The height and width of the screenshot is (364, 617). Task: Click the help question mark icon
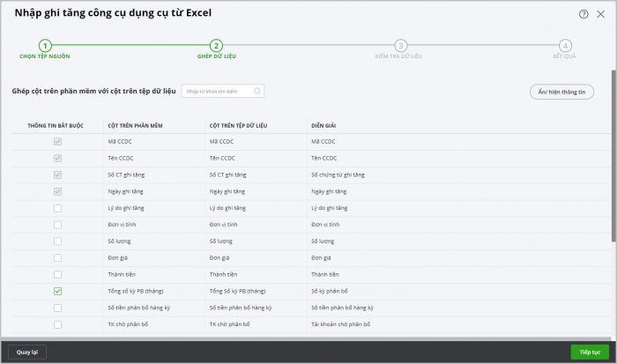(584, 14)
